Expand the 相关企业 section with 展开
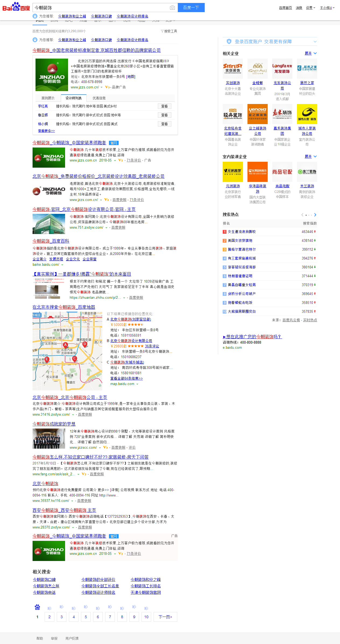This screenshot has width=340, height=644. (x=311, y=53)
